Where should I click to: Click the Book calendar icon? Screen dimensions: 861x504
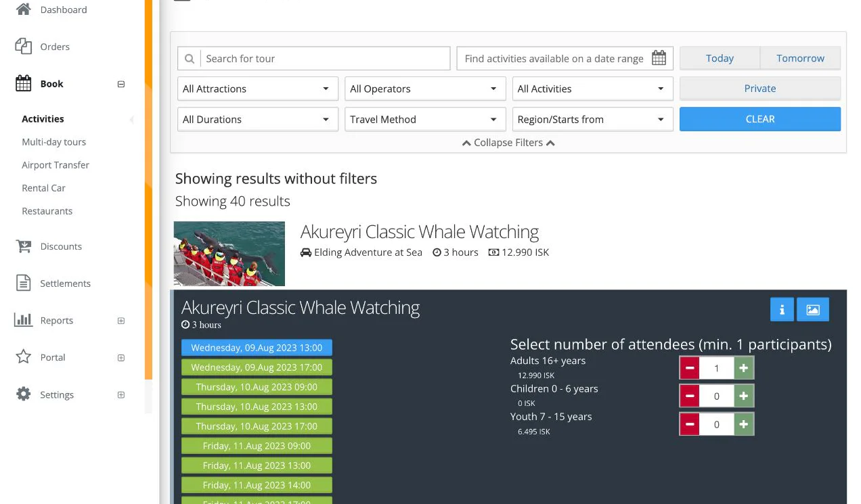pyautogui.click(x=24, y=84)
